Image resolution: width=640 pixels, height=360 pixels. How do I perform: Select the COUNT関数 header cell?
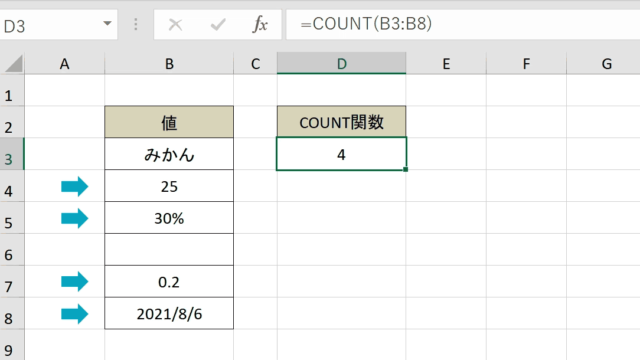342,122
